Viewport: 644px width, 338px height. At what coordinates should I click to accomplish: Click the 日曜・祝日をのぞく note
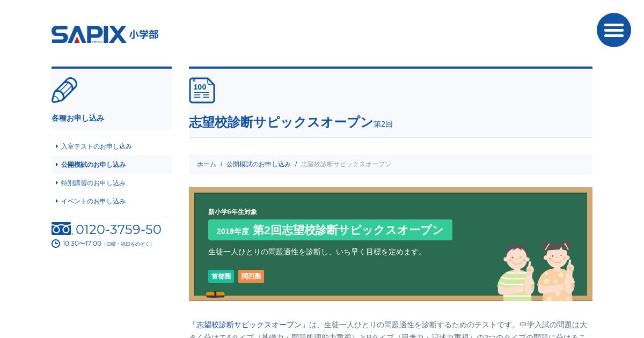[128, 244]
